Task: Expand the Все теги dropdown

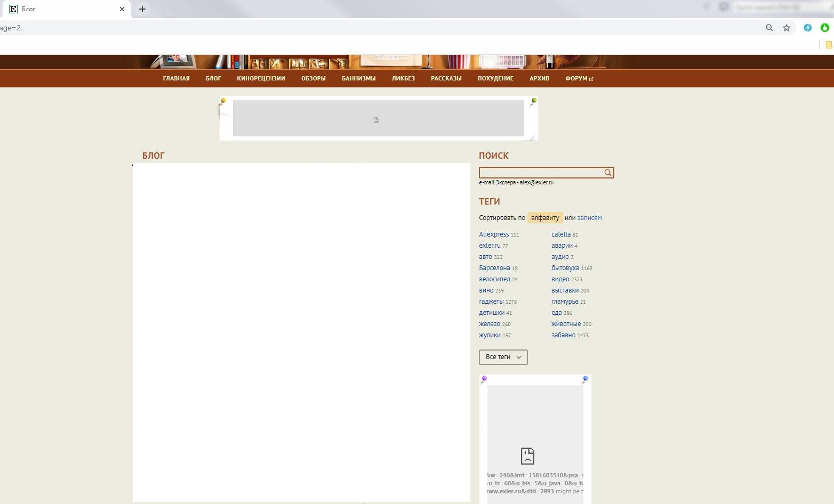Action: click(x=503, y=357)
